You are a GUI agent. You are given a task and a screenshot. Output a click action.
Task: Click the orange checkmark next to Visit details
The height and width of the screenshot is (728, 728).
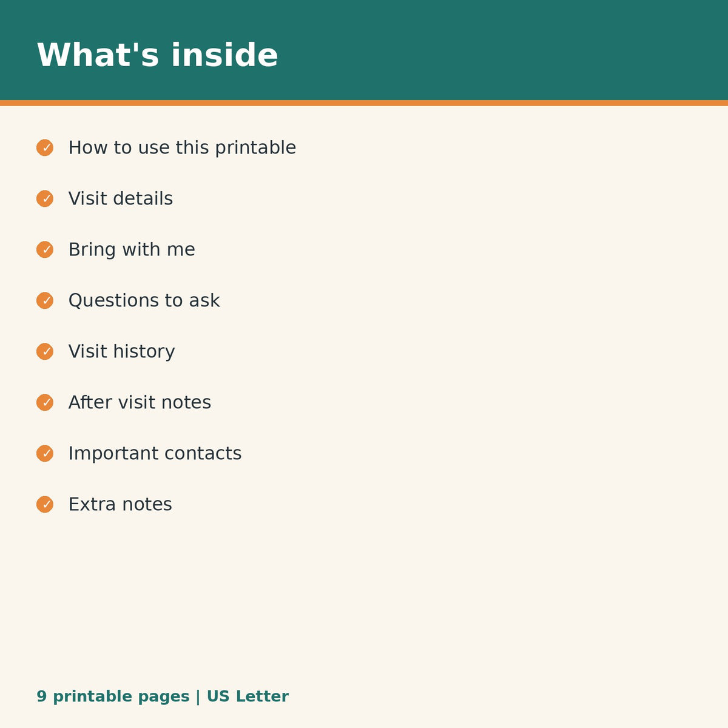pos(45,199)
